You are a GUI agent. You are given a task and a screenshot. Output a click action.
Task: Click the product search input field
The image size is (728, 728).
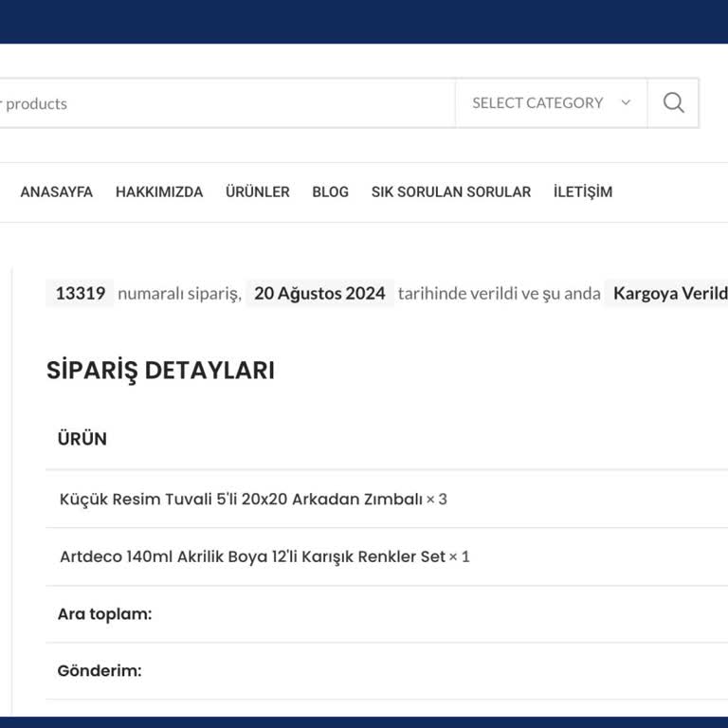[x=227, y=103]
